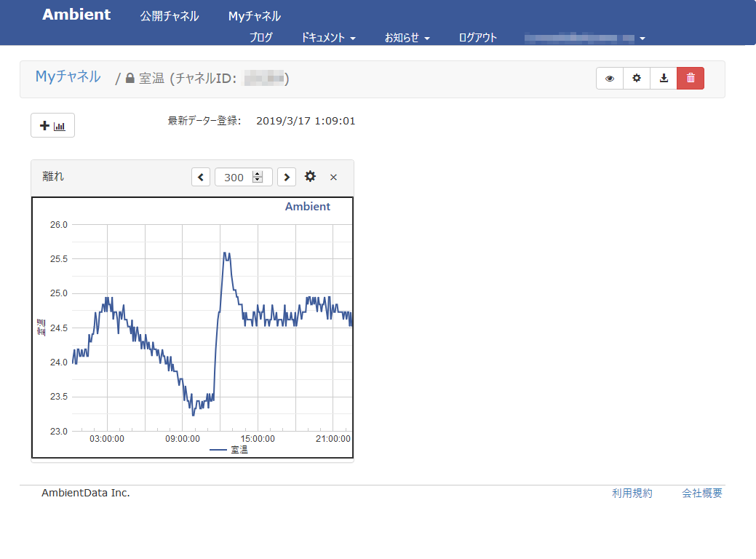Add a new chart with plus button
The image size is (756, 559).
coord(52,125)
